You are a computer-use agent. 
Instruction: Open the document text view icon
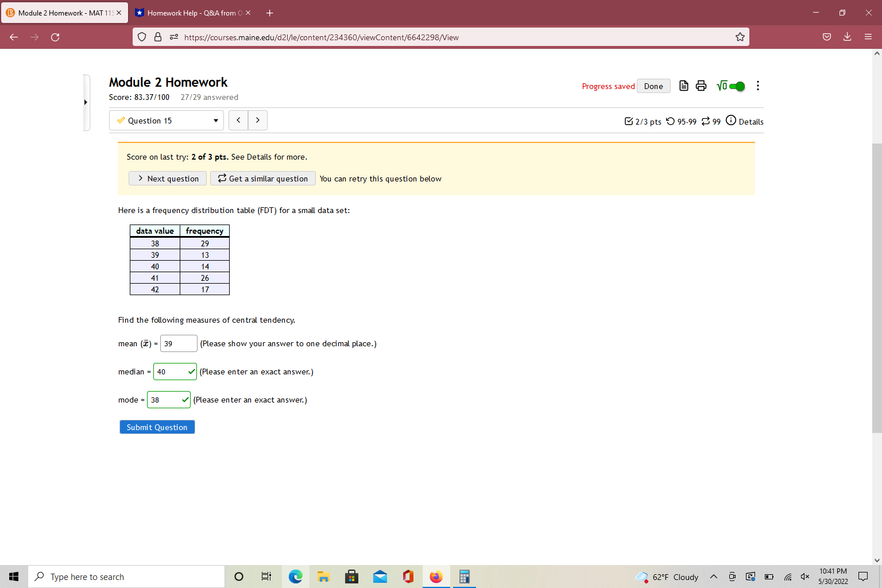[x=683, y=86]
